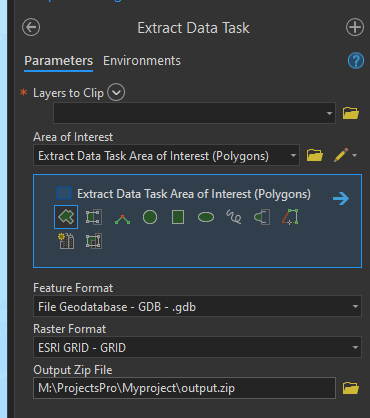Select the second-row autocomplete square tool
This screenshot has width=370, height=418.
(94, 241)
